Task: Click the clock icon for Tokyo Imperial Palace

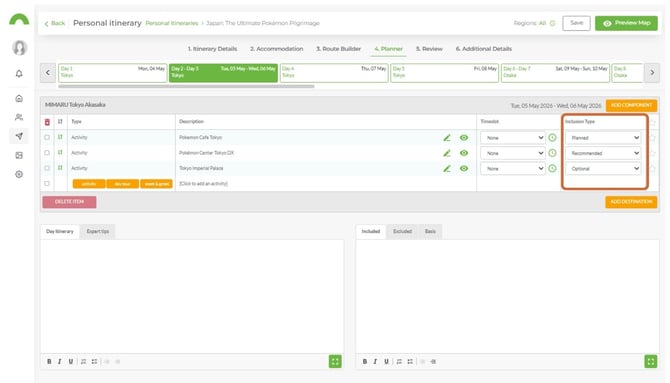Action: point(552,168)
